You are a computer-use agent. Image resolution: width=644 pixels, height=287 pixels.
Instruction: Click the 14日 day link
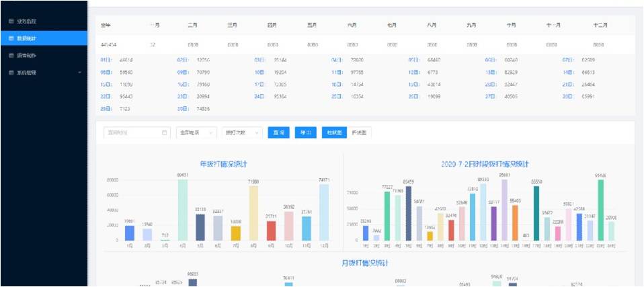tap(567, 72)
